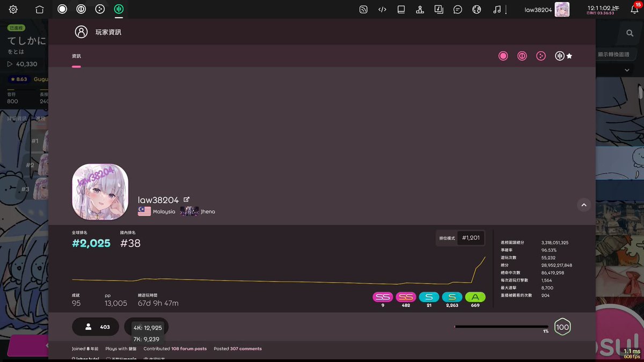Screen dimensions: 644x362
Task: Click the max combo value 8,700
Action: click(547, 287)
